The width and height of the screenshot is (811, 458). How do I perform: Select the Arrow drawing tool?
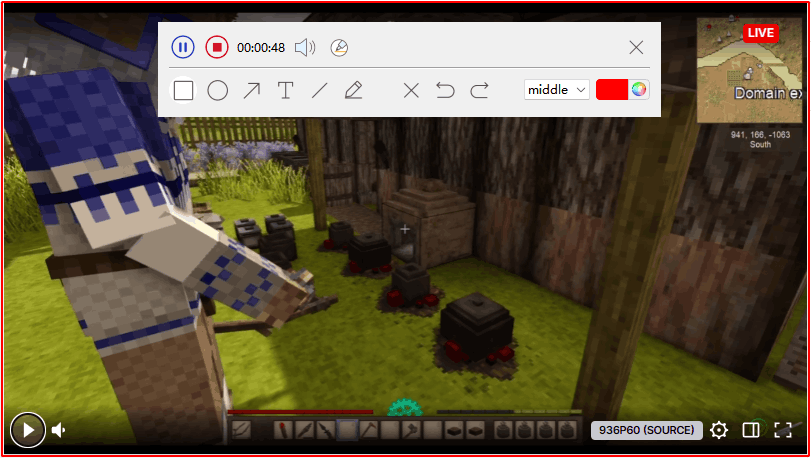[251, 90]
